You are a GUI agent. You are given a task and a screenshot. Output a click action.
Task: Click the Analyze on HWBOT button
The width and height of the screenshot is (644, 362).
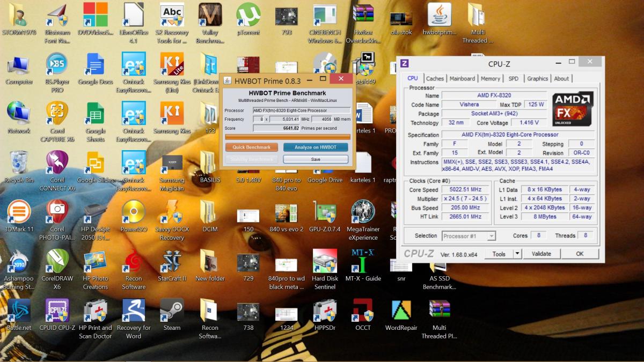coord(316,147)
